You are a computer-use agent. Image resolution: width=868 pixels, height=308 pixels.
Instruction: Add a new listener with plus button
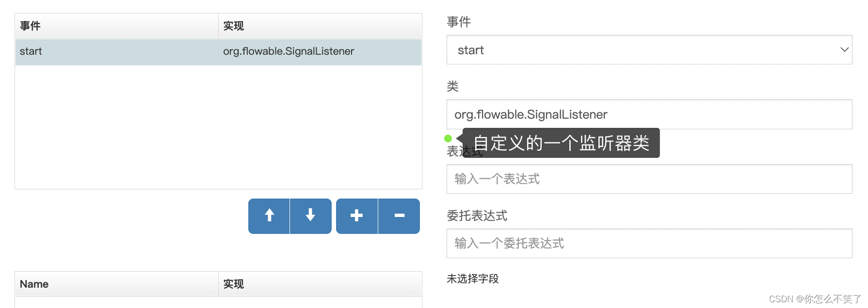pos(356,216)
